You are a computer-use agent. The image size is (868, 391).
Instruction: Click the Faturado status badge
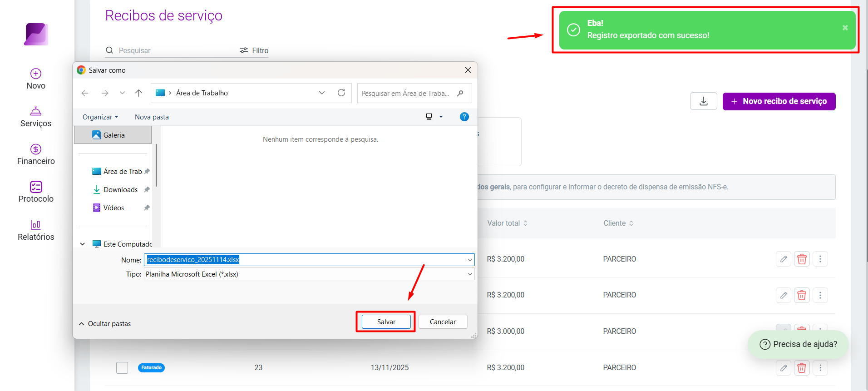(x=151, y=367)
